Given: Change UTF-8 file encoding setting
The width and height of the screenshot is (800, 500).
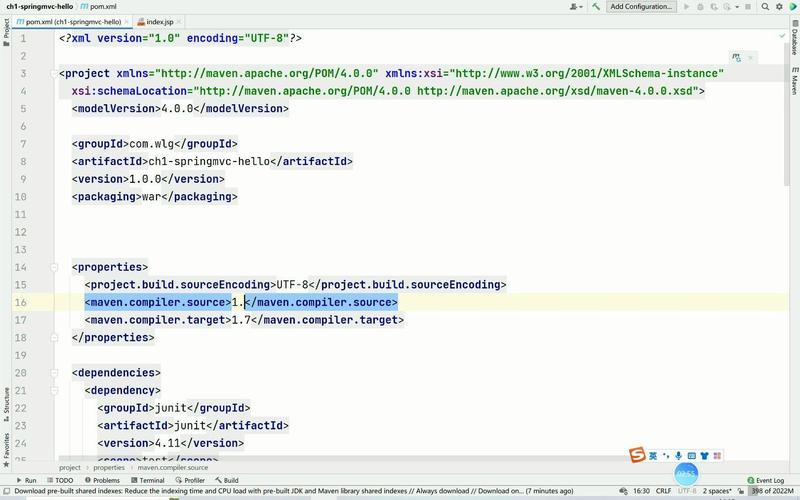Looking at the screenshot, I should pos(687,491).
